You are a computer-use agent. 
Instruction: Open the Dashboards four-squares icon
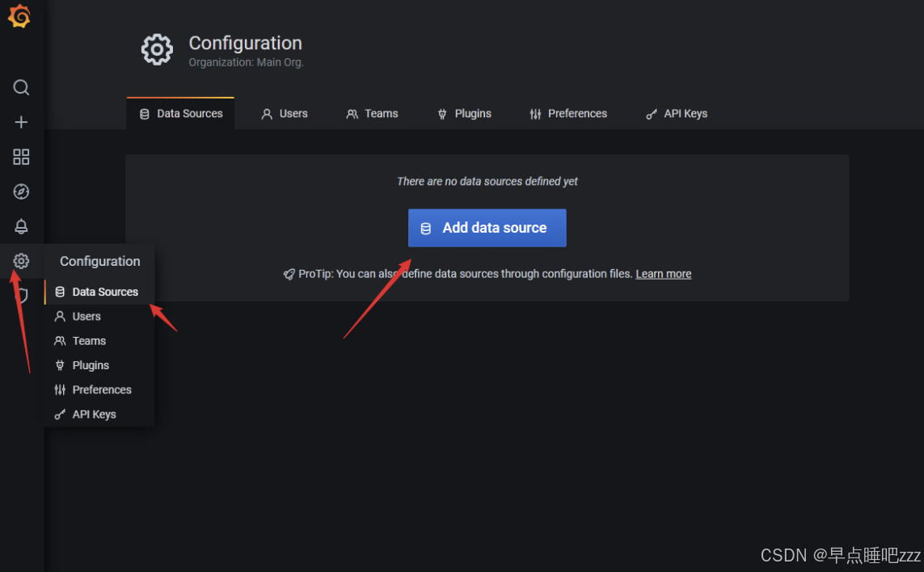(21, 157)
